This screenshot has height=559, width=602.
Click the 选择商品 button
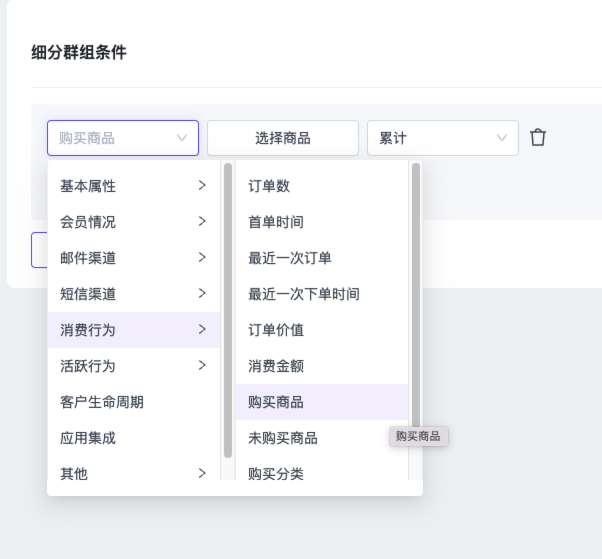click(282, 138)
